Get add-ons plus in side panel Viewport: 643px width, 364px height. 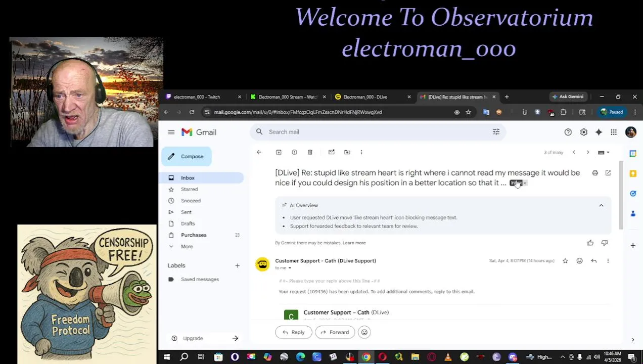633,245
